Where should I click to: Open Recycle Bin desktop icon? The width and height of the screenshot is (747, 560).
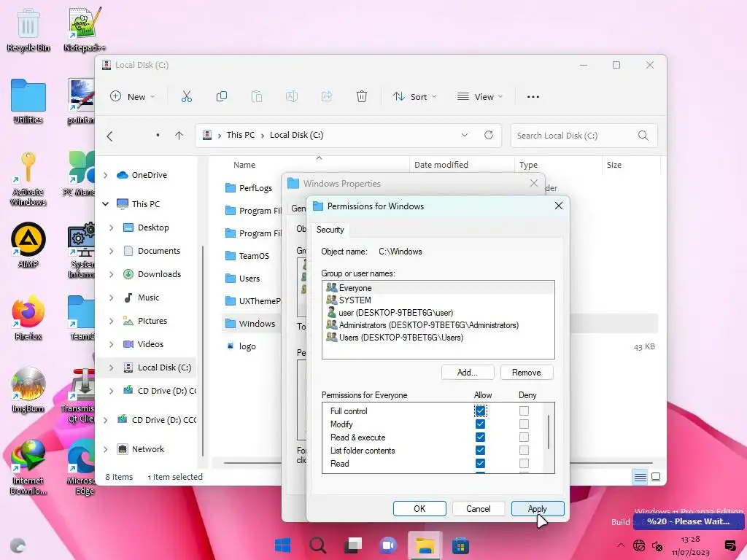(28, 30)
